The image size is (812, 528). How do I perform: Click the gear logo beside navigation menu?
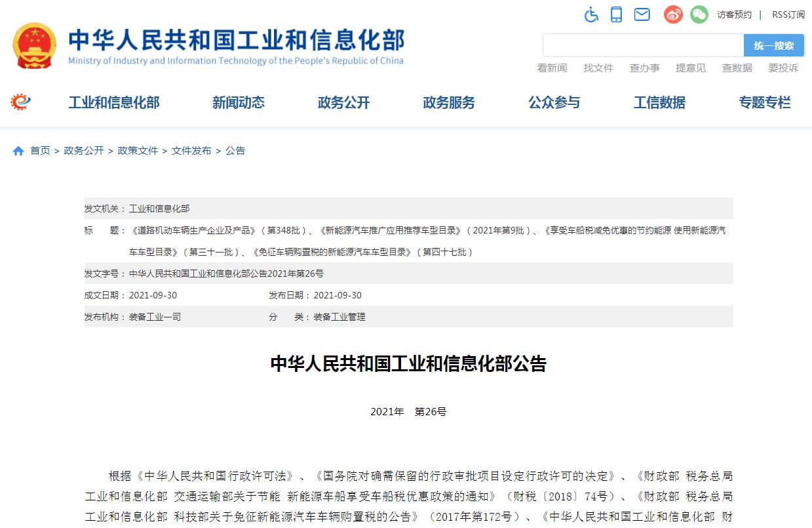tap(21, 102)
